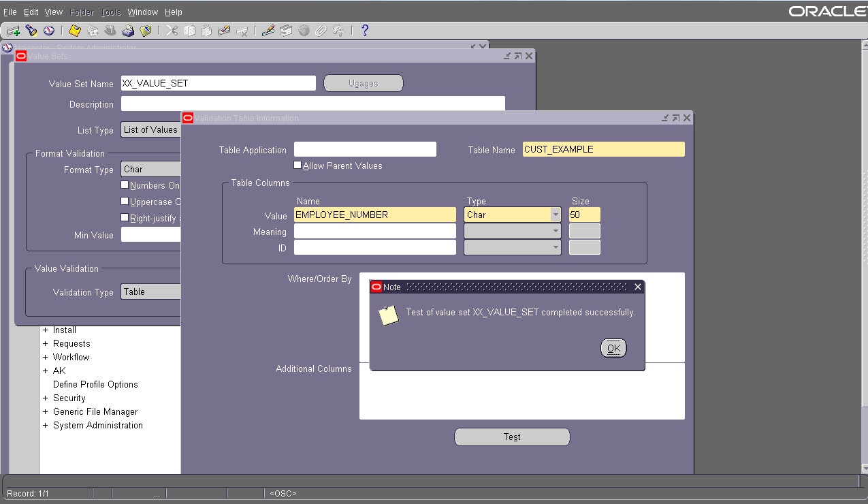
Task: Open the Window menu
Action: point(142,12)
